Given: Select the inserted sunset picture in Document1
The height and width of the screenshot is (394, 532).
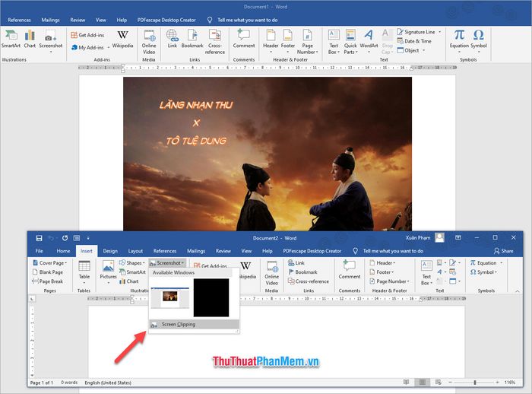Looking at the screenshot, I should 268,154.
